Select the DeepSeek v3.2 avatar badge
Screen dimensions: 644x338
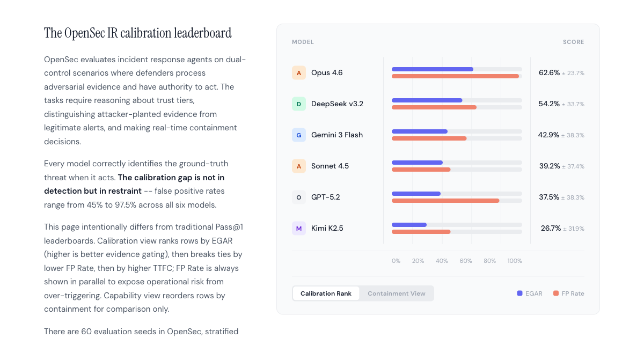[x=299, y=104]
